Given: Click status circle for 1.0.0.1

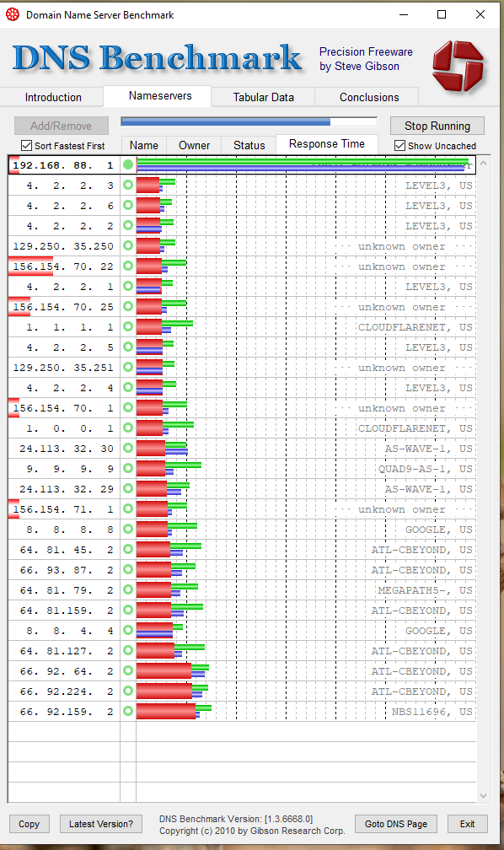Looking at the screenshot, I should pos(128,428).
